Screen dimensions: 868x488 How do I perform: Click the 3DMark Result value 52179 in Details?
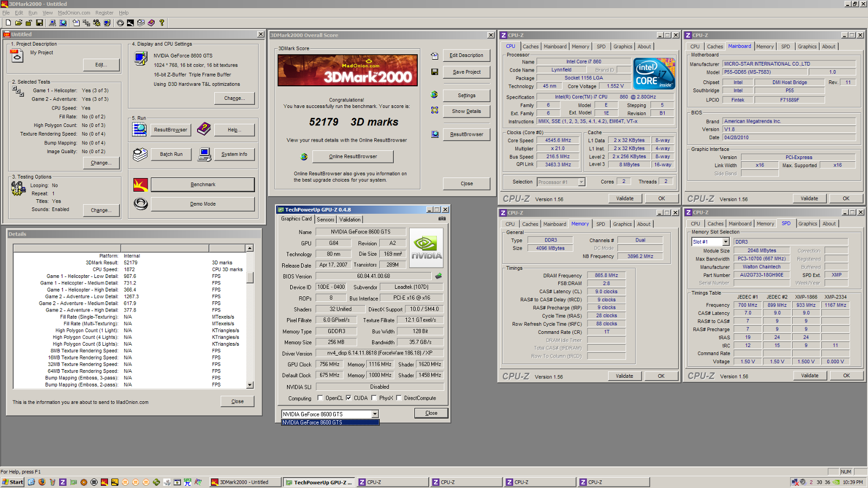pyautogui.click(x=131, y=263)
